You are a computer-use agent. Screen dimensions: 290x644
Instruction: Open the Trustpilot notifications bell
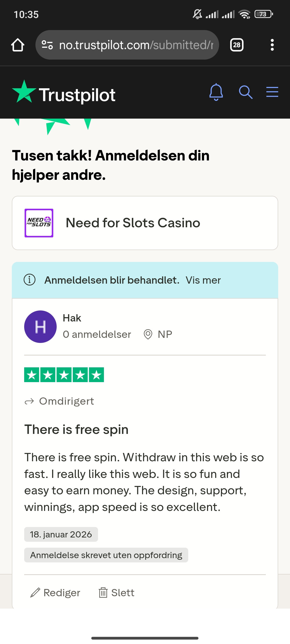[216, 92]
